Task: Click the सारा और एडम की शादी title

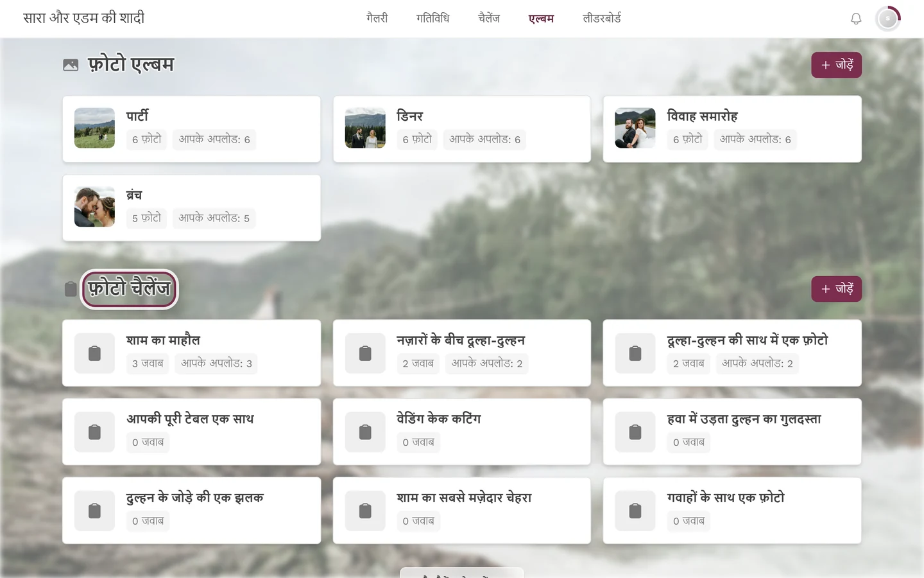Action: click(84, 18)
